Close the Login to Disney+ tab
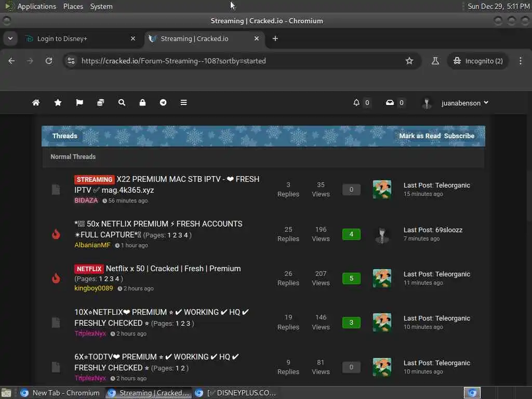532x399 pixels. point(133,38)
